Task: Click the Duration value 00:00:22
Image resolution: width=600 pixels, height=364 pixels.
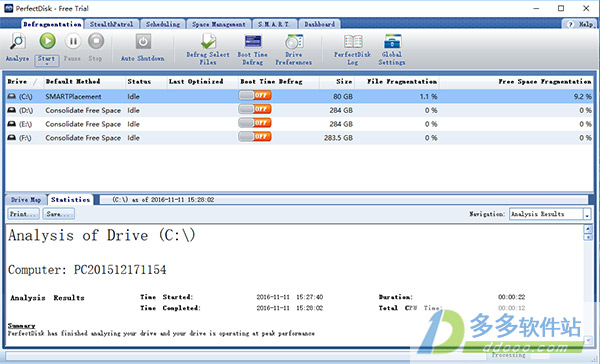Action: click(511, 297)
